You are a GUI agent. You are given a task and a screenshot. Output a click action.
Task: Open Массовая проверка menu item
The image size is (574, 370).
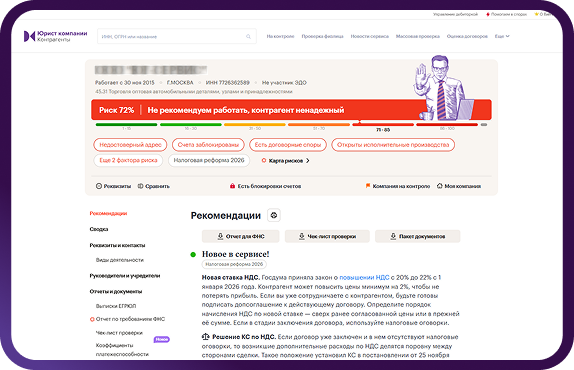pos(418,36)
